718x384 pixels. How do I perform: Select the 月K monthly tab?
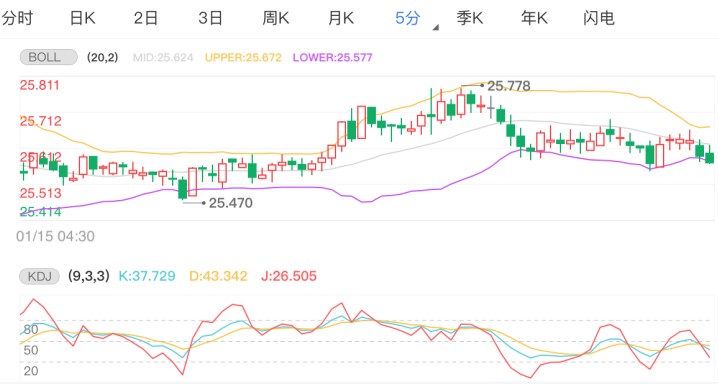click(x=341, y=18)
